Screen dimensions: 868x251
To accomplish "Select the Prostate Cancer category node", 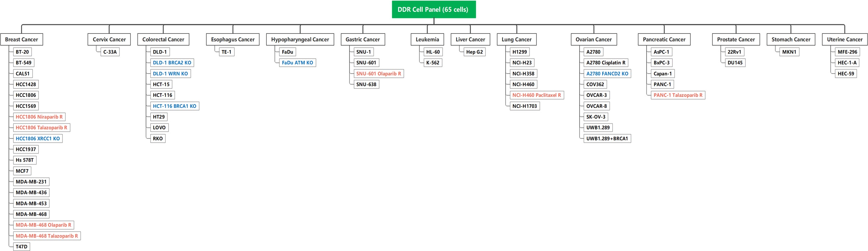I will (x=736, y=39).
